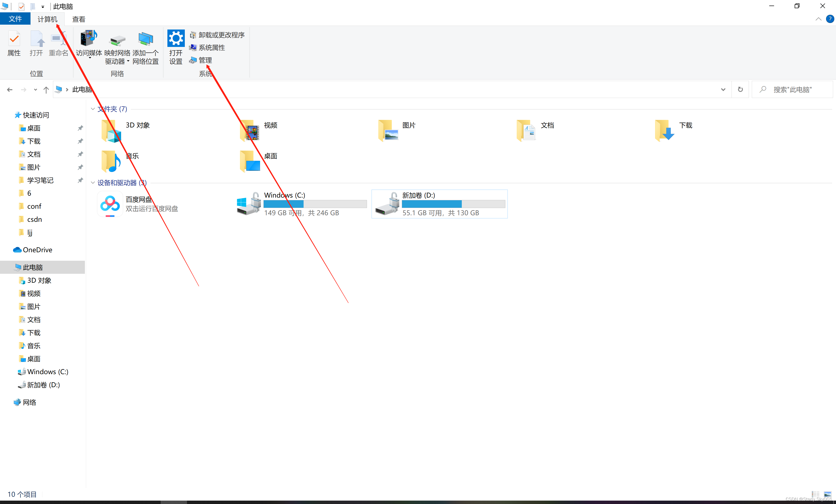This screenshot has height=504, width=836.
Task: Collapse the Folders (文件夹) group
Action: 93,109
